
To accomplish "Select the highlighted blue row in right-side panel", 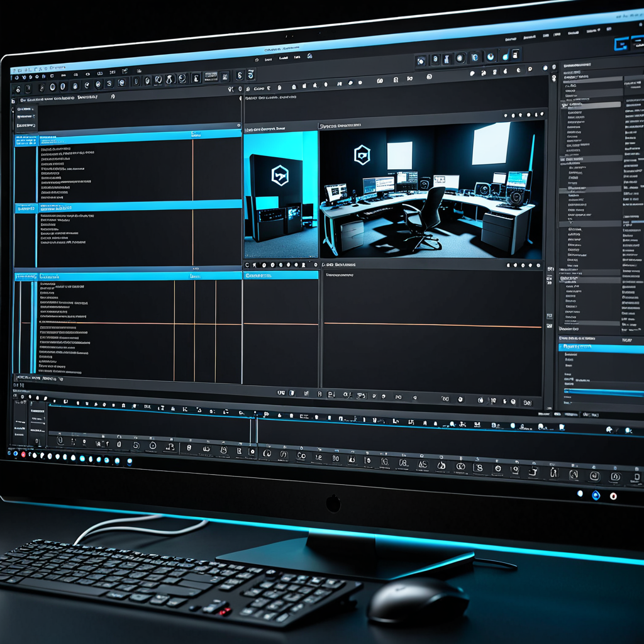I will 601,347.
